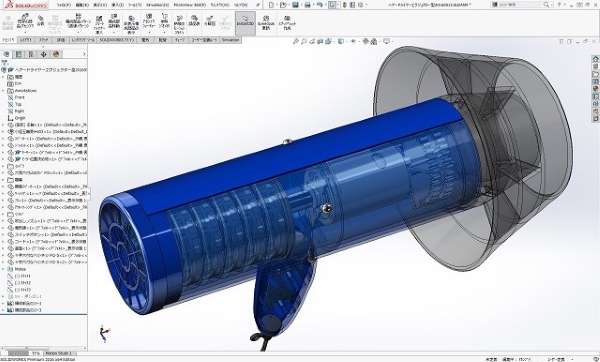Viewport: 600px width, 362px height.
Task: Switch to the Simulation ribbon tab
Action: [230, 40]
